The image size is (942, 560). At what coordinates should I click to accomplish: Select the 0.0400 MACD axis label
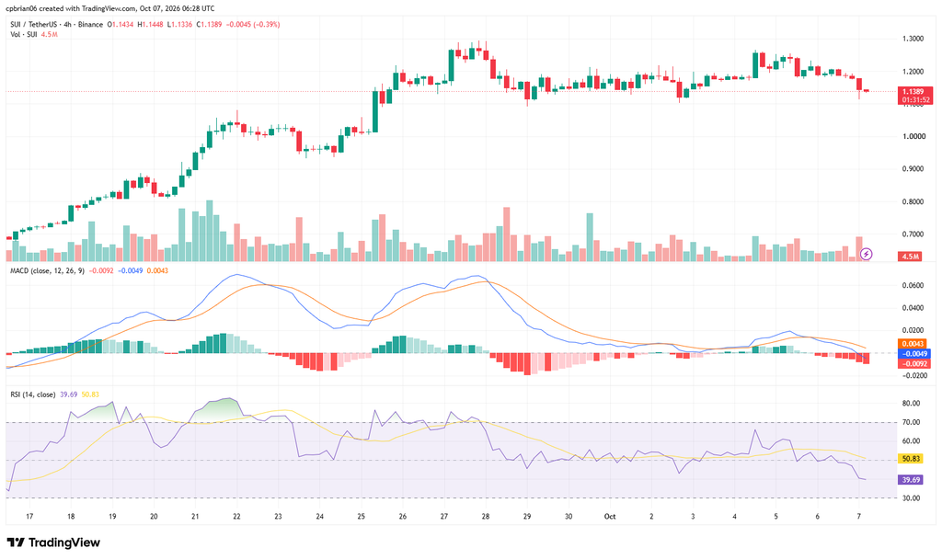[913, 308]
